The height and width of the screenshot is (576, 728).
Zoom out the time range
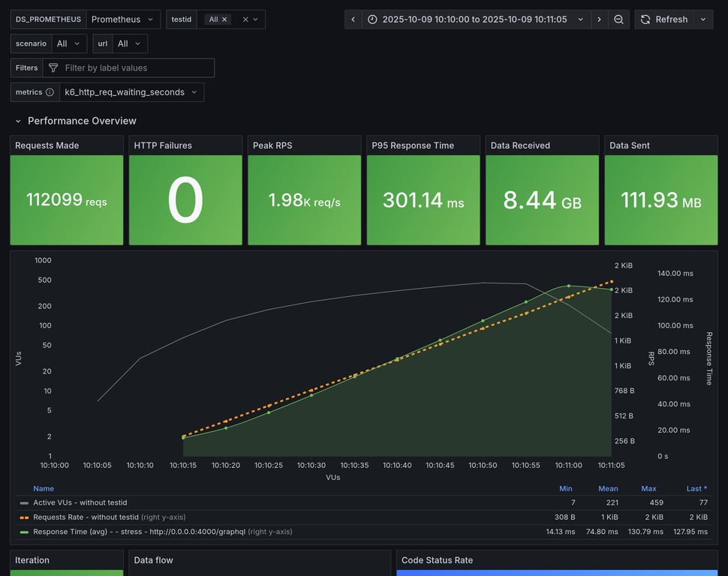618,19
